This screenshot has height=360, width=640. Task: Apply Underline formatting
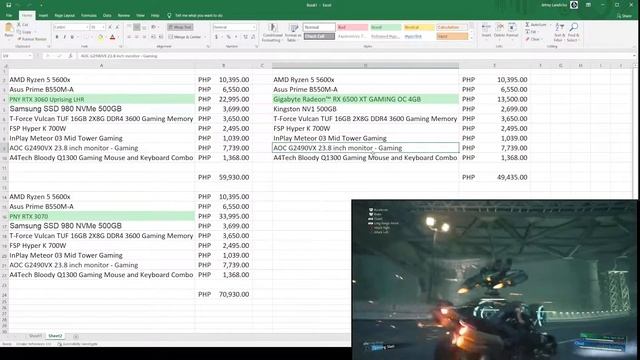click(72, 37)
